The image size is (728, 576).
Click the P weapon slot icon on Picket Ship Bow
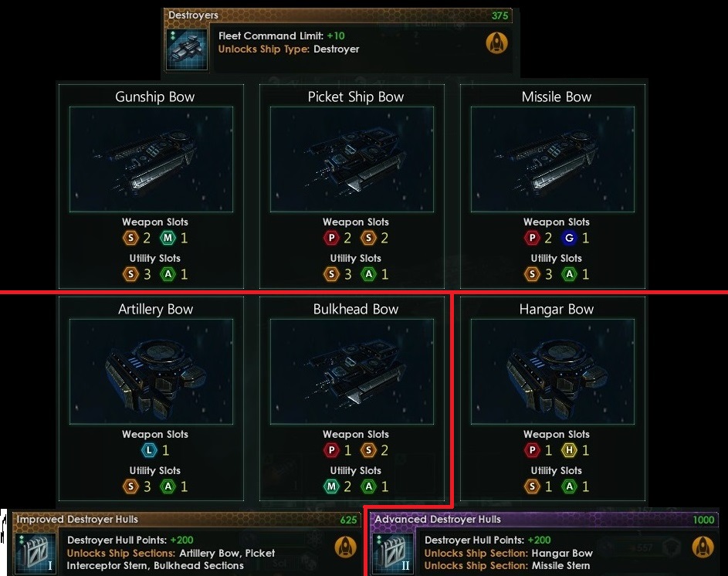[331, 238]
